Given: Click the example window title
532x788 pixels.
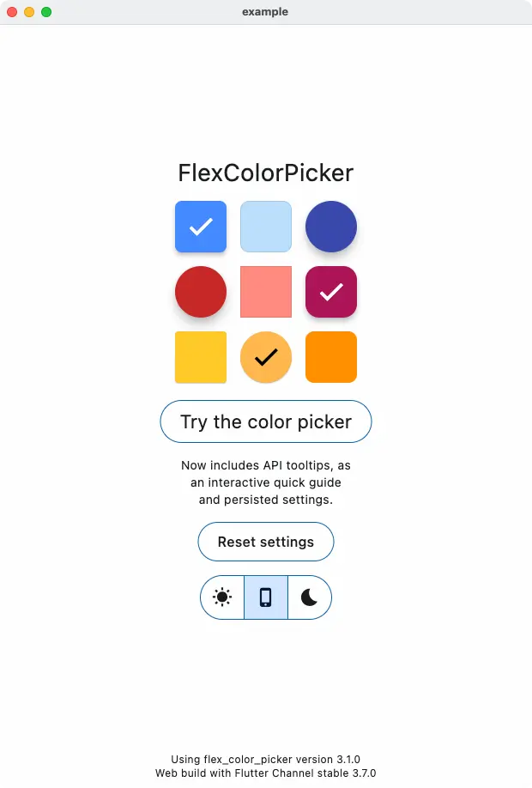Looking at the screenshot, I should tap(265, 12).
